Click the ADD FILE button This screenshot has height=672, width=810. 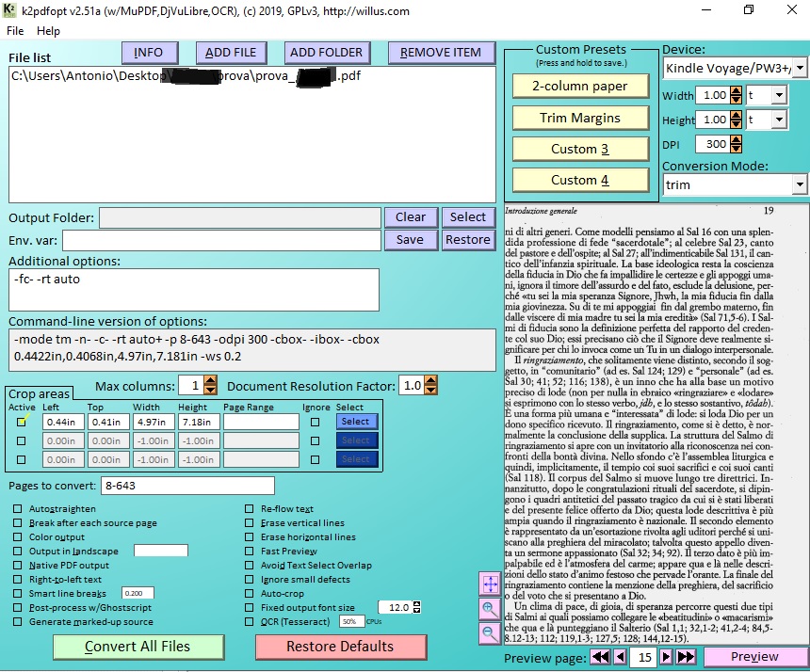pos(232,53)
